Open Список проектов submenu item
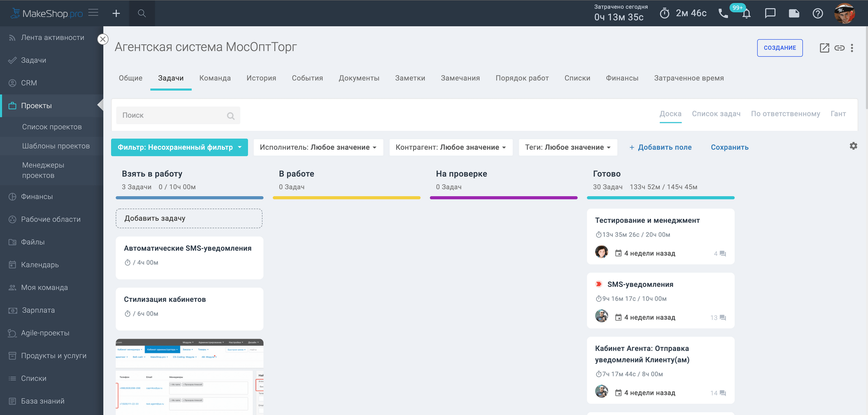868x415 pixels. pos(52,127)
